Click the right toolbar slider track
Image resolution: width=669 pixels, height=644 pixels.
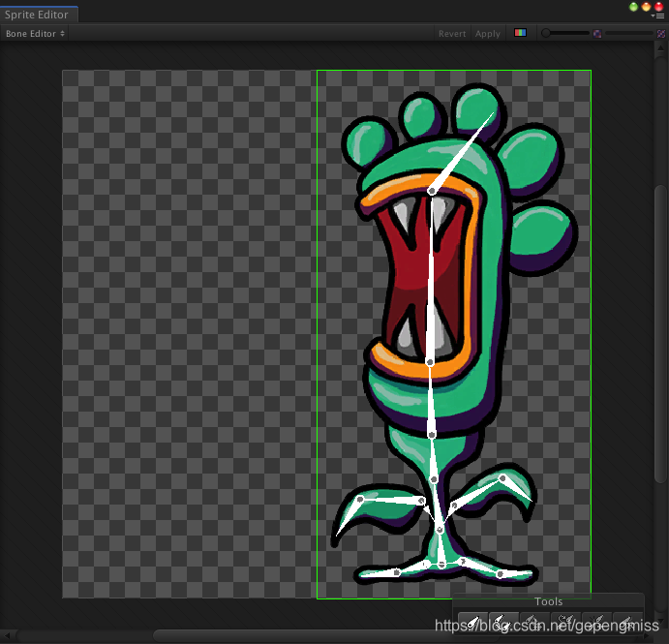click(629, 33)
